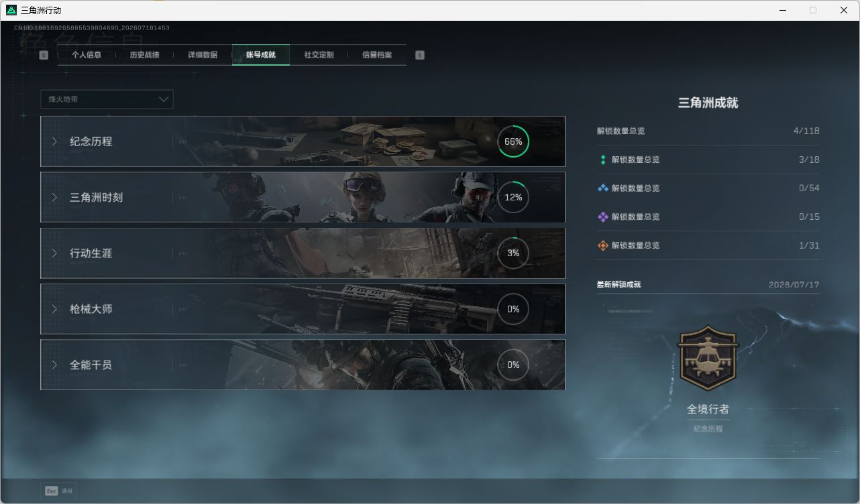Click the 0% ring in 全能干员 row

pyautogui.click(x=513, y=365)
